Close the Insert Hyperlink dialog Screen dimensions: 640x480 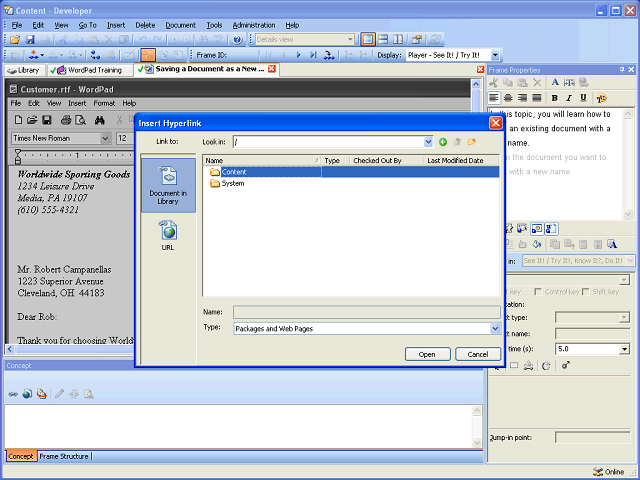[x=496, y=123]
